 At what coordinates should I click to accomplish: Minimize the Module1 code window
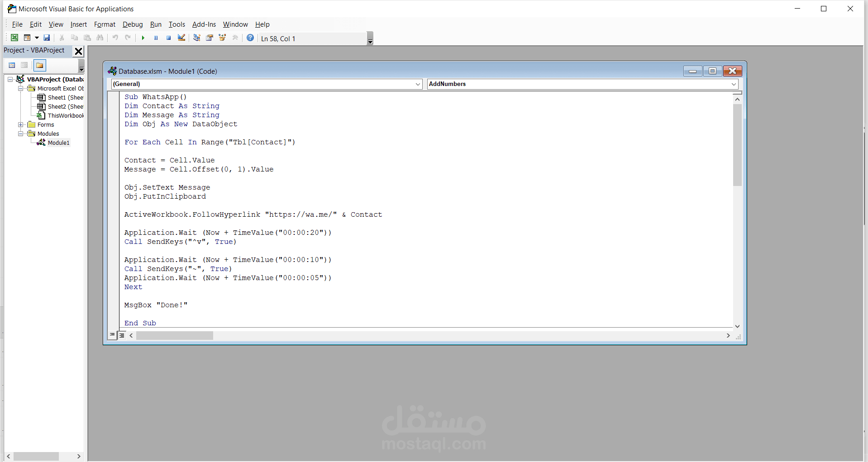[x=692, y=71]
